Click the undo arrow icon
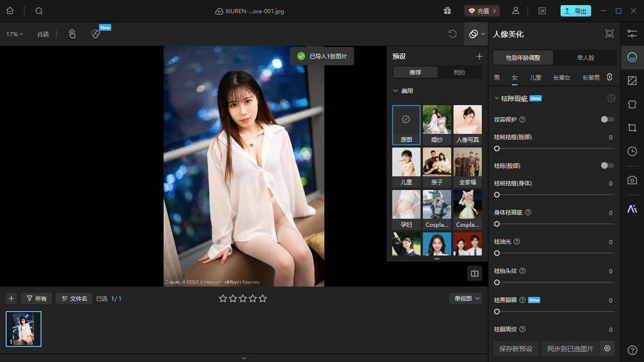The height and width of the screenshot is (362, 644). click(453, 34)
